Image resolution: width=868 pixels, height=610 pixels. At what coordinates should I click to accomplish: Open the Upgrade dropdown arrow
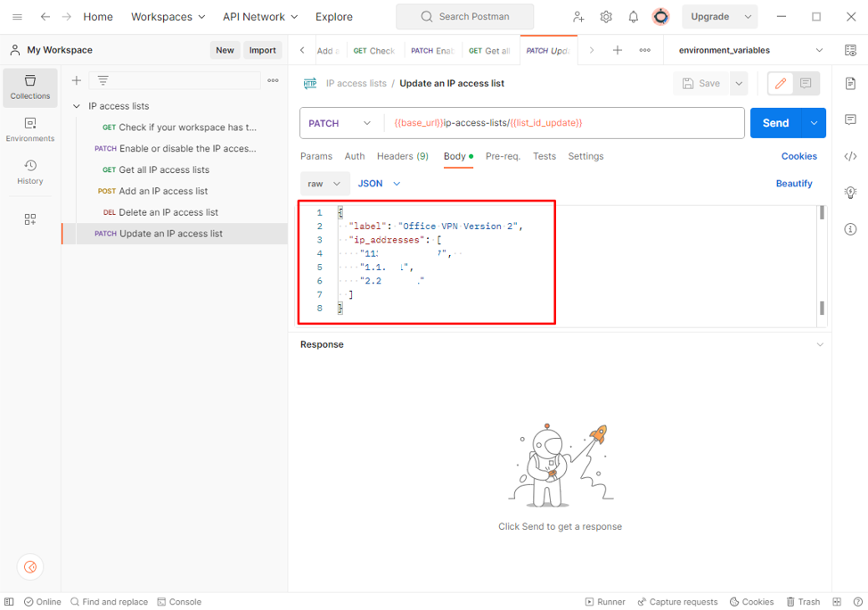tap(748, 17)
